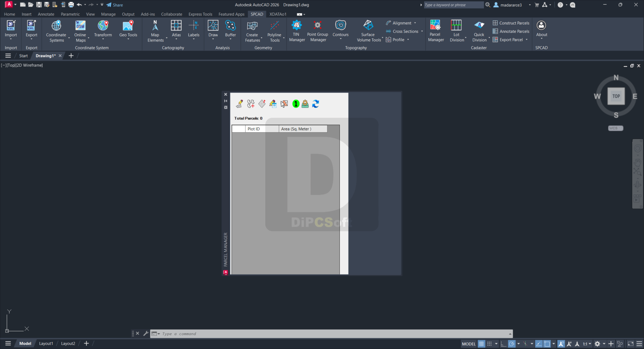Toggle drawing grid display in status bar
Image resolution: width=644 pixels, height=349 pixels.
pyautogui.click(x=481, y=344)
